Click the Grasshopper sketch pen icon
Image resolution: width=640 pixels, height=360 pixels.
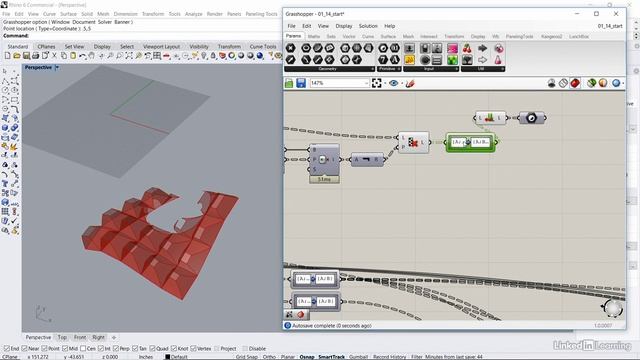coord(410,83)
